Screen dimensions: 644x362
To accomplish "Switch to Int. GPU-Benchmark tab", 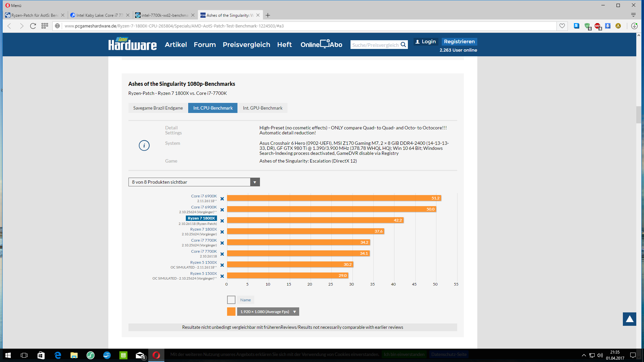I will pos(263,108).
